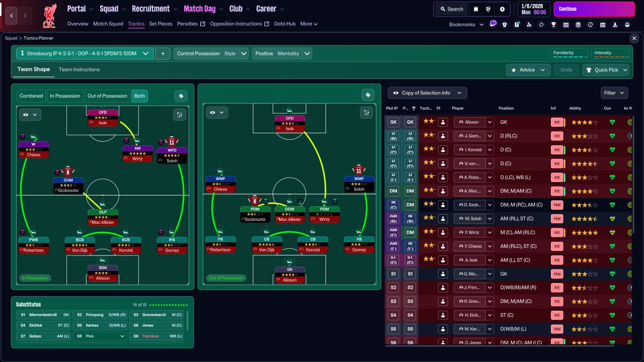
Task: Go back with the left arrow button
Action: 12,16
